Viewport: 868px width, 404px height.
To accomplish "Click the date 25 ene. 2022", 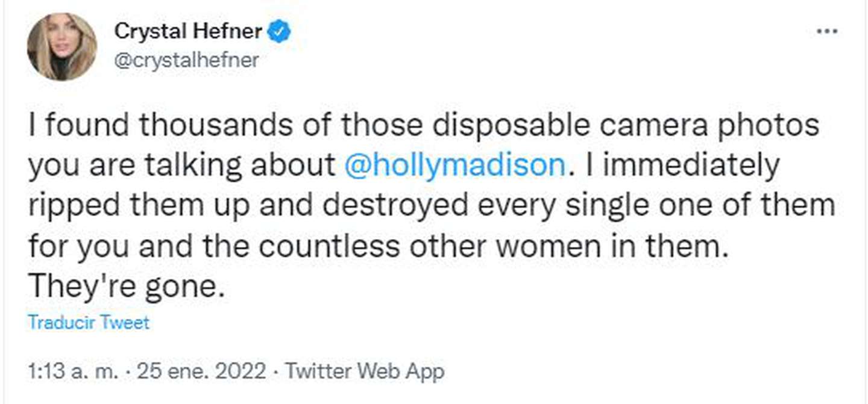I will 202,371.
